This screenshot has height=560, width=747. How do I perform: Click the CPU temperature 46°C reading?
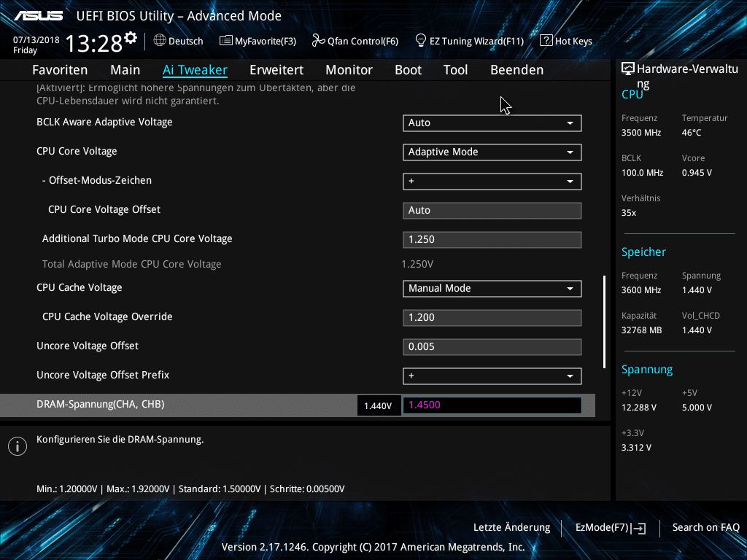pyautogui.click(x=692, y=133)
